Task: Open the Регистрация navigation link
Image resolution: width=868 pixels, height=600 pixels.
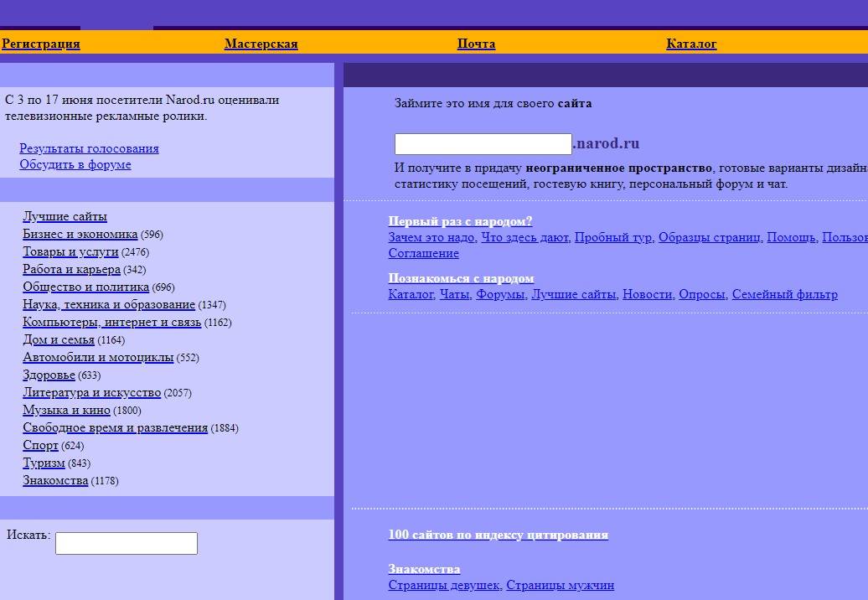Action: point(40,44)
